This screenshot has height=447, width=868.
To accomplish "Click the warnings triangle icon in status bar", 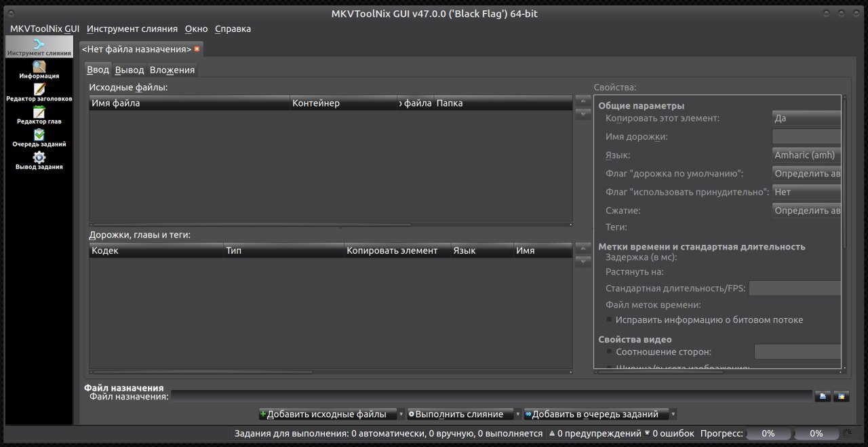I will click(x=551, y=433).
